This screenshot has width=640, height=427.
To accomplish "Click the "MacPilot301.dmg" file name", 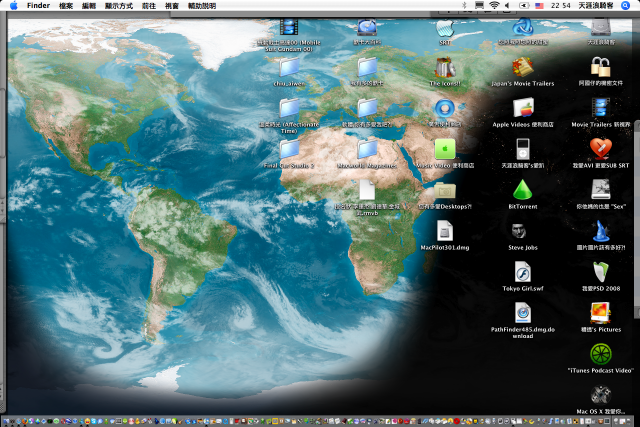I will click(x=445, y=247).
